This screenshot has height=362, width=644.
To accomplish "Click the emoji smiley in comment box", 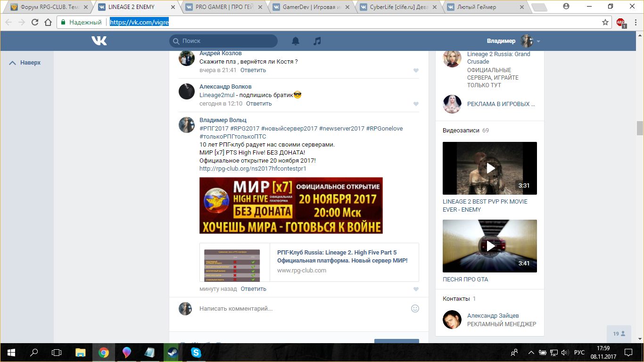I will pyautogui.click(x=415, y=308).
